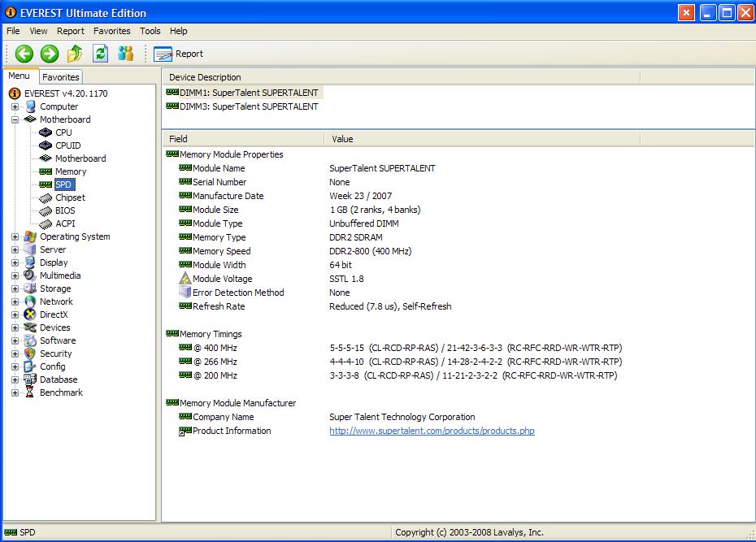Image resolution: width=756 pixels, height=542 pixels.
Task: Click the Error Detection Method icon
Action: (x=185, y=293)
